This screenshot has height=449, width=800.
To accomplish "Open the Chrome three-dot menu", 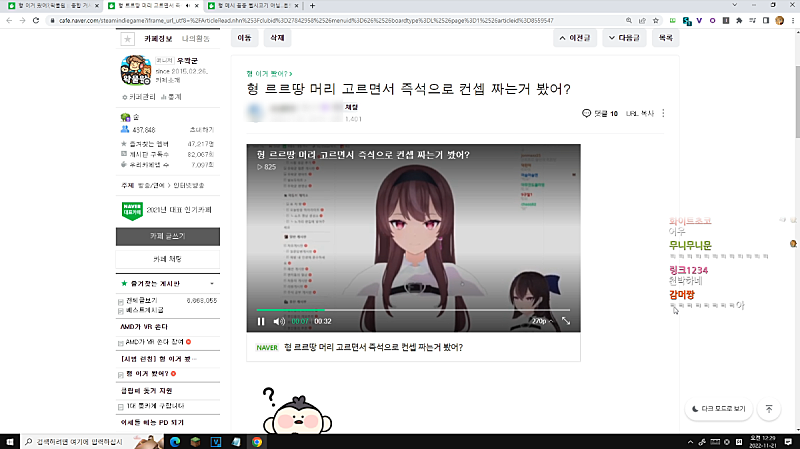I will click(x=793, y=20).
